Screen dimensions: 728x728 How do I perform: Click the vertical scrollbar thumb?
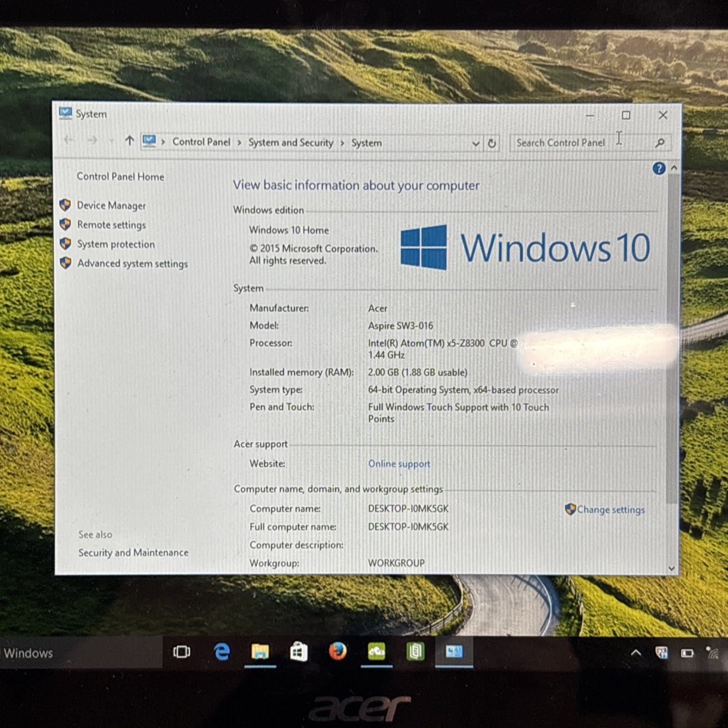tap(672, 339)
